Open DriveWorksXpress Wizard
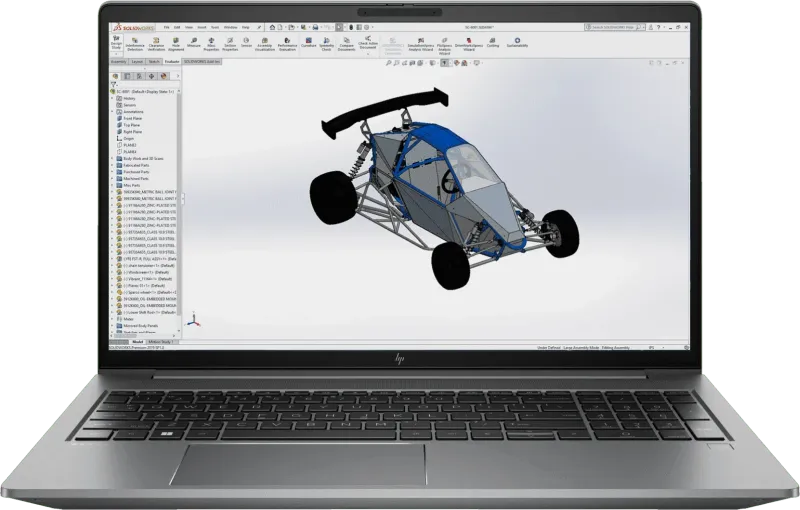The height and width of the screenshot is (510, 800). click(469, 44)
